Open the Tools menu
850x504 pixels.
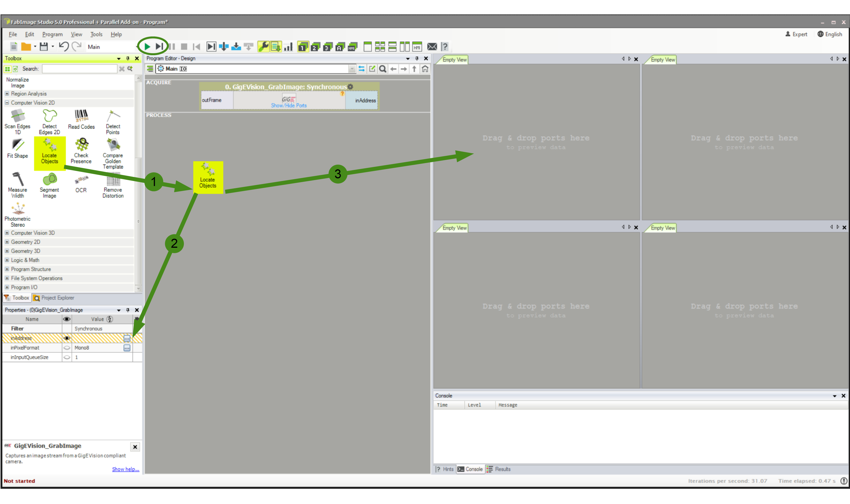(x=96, y=34)
